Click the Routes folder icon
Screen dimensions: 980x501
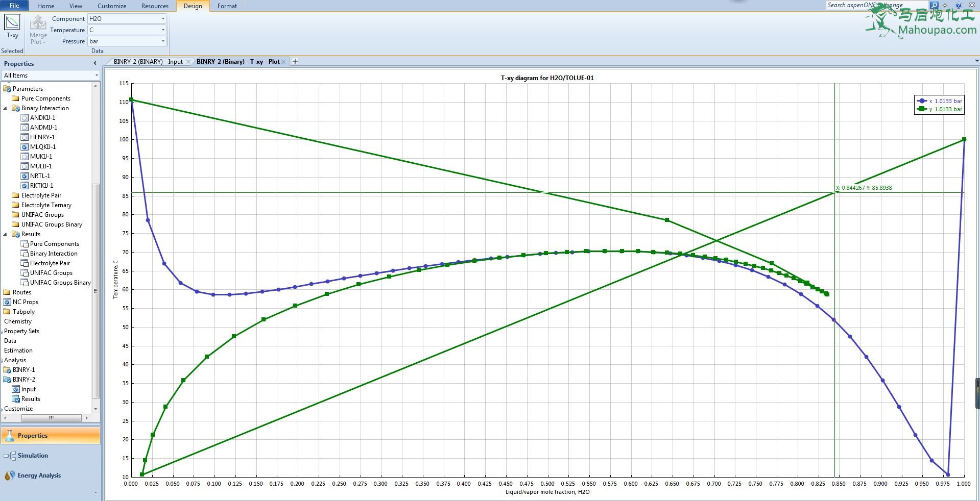pos(7,292)
